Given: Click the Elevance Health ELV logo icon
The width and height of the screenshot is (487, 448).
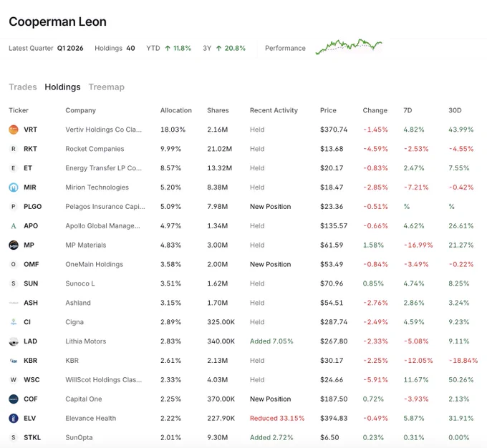Looking at the screenshot, I should (x=14, y=418).
